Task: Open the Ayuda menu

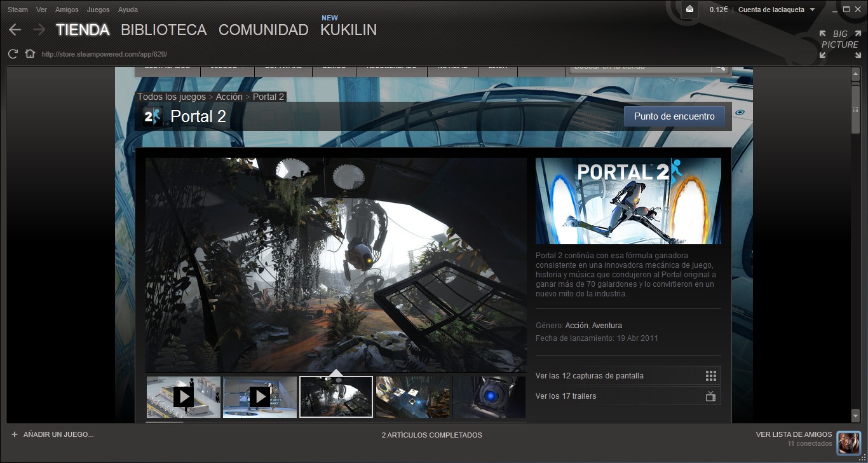Action: [128, 10]
